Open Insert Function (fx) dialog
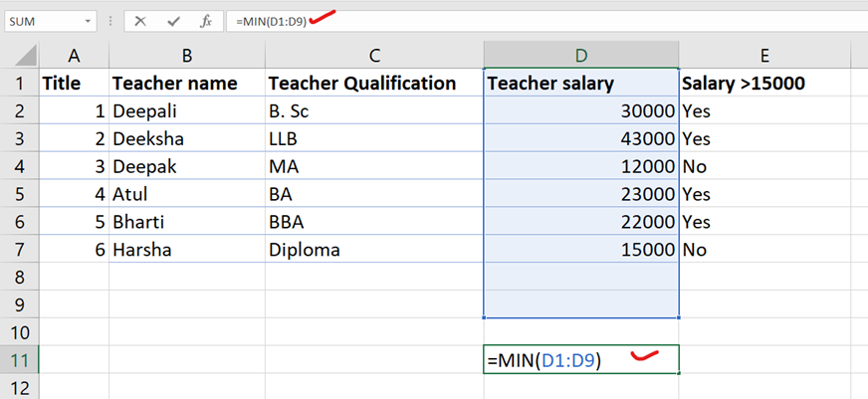The height and width of the screenshot is (399, 868). click(x=205, y=20)
